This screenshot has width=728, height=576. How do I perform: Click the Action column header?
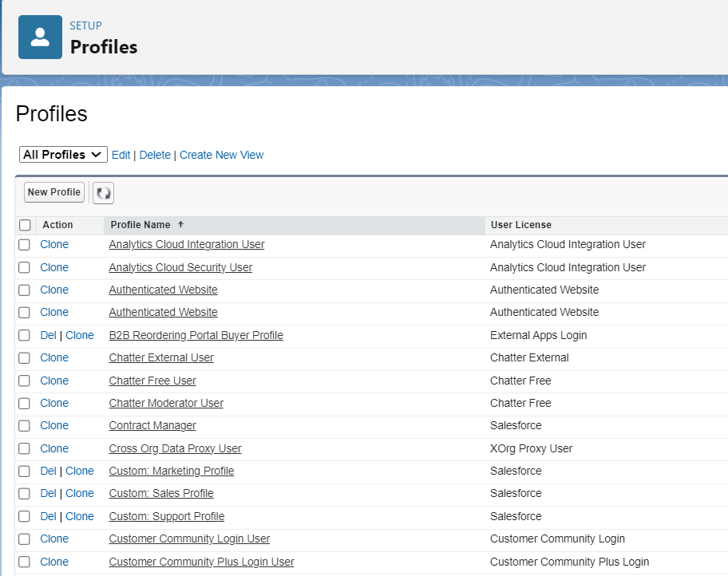coord(57,225)
